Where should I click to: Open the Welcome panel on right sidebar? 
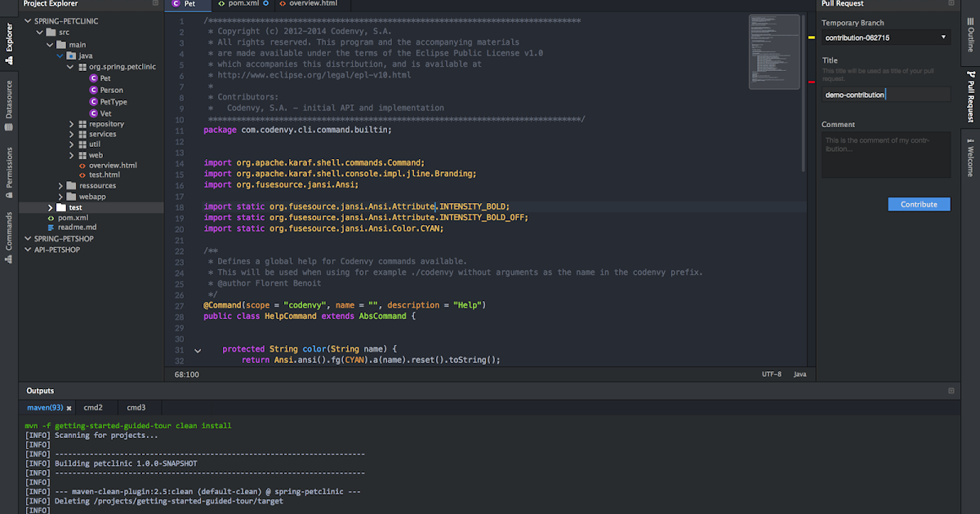[970, 157]
